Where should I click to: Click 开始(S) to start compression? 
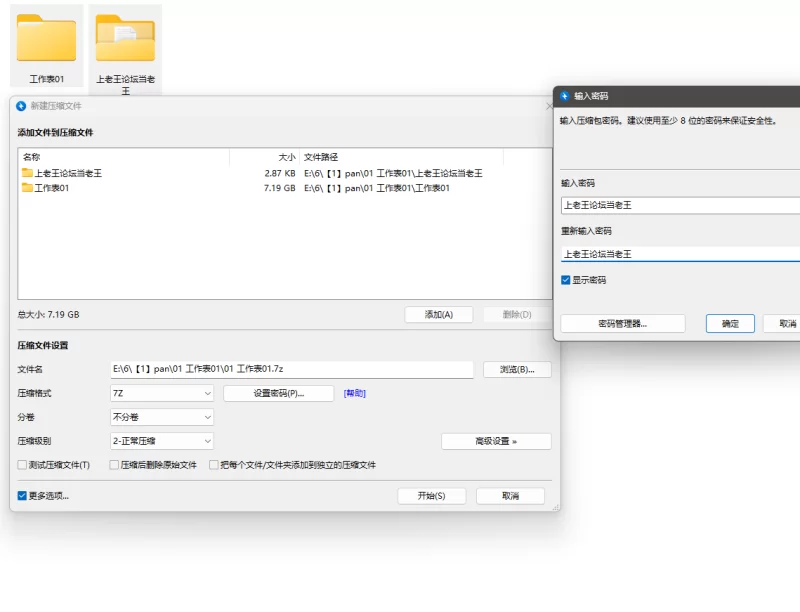point(432,496)
